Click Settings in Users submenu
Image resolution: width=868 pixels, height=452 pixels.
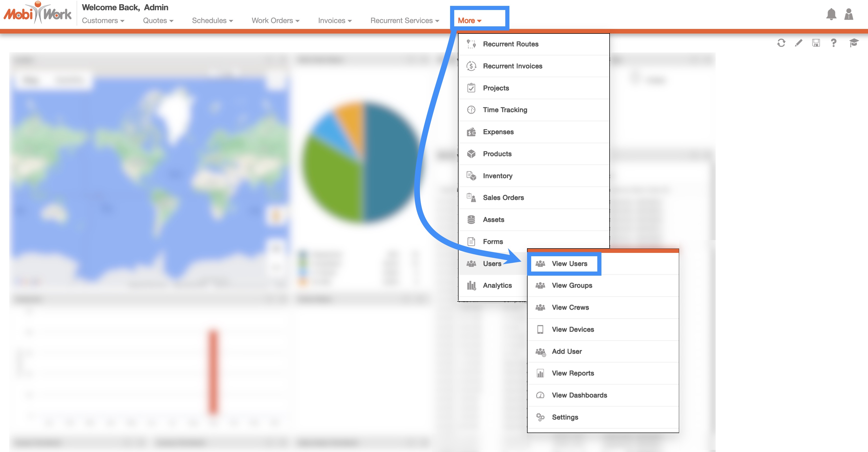point(564,417)
